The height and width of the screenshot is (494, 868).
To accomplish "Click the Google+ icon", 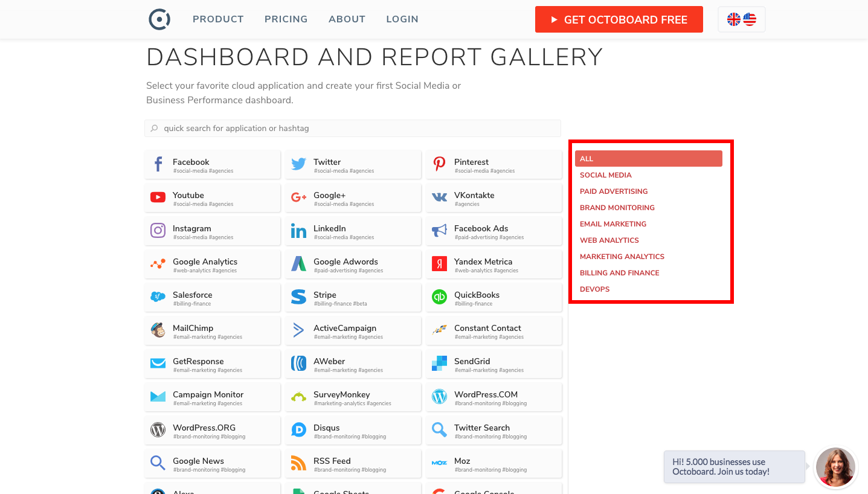I will (x=298, y=197).
